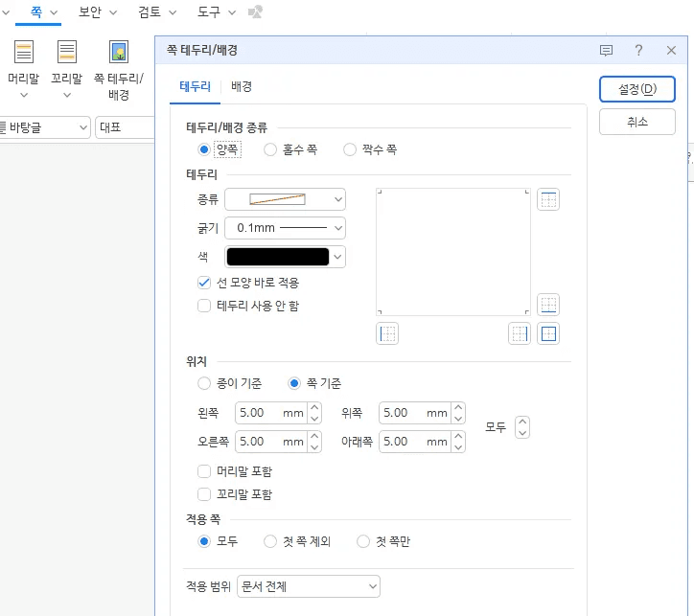
Task: Open the 굵기 0.1mm thickness dropdown
Action: [285, 228]
